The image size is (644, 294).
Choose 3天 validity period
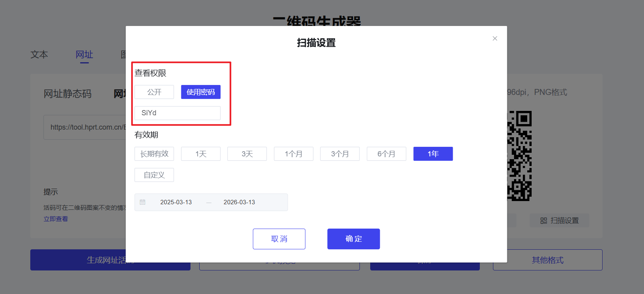(247, 154)
